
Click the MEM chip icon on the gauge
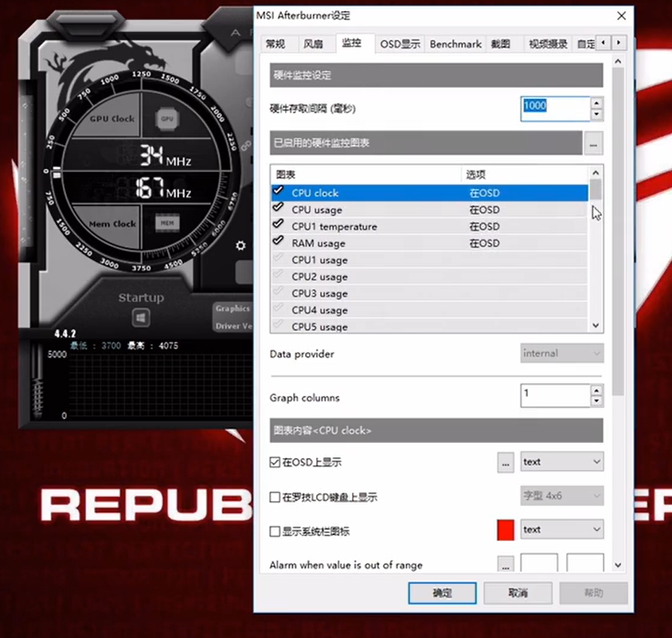pyautogui.click(x=167, y=222)
